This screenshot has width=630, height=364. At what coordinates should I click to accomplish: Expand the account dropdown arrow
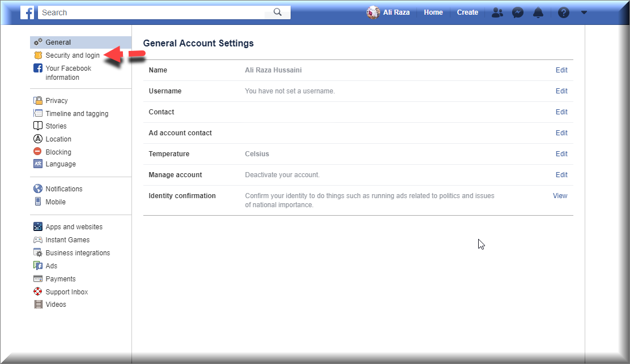pos(584,12)
